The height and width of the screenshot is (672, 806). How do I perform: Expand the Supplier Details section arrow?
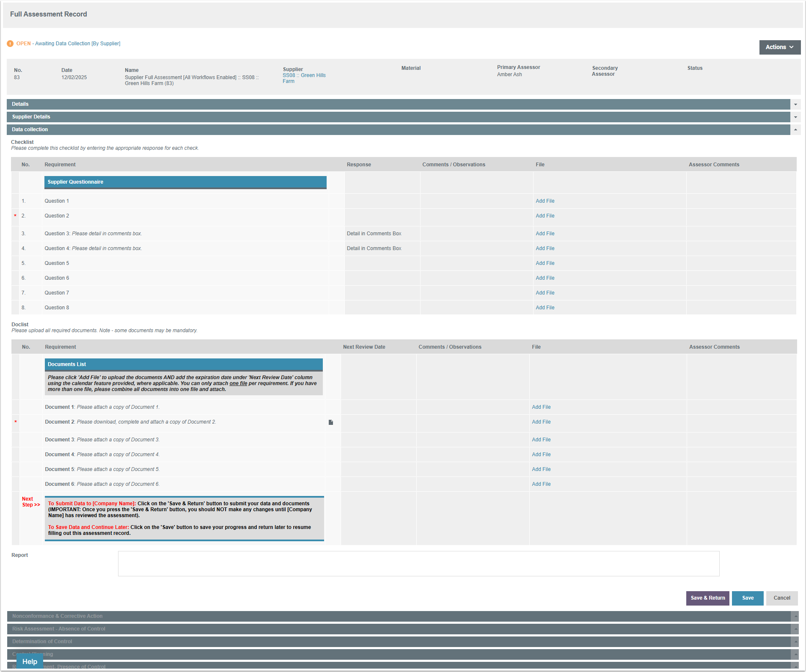click(795, 117)
